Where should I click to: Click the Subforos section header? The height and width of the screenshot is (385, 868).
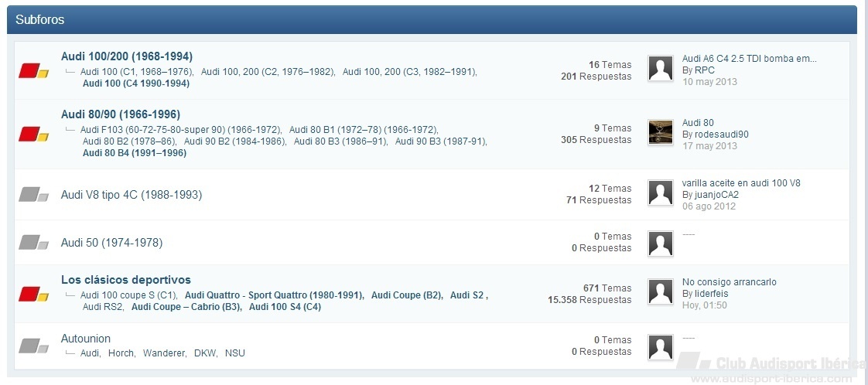432,20
